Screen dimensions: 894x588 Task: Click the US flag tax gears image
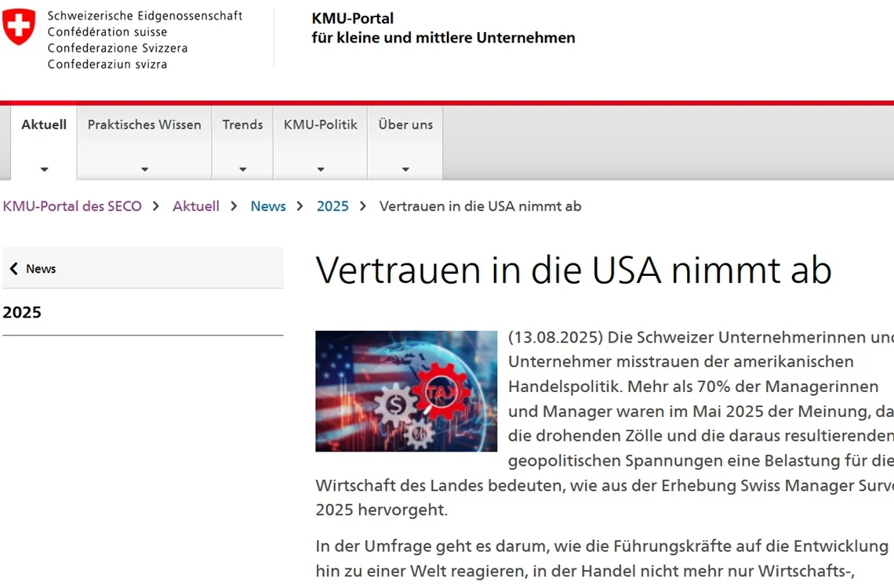[x=406, y=391]
